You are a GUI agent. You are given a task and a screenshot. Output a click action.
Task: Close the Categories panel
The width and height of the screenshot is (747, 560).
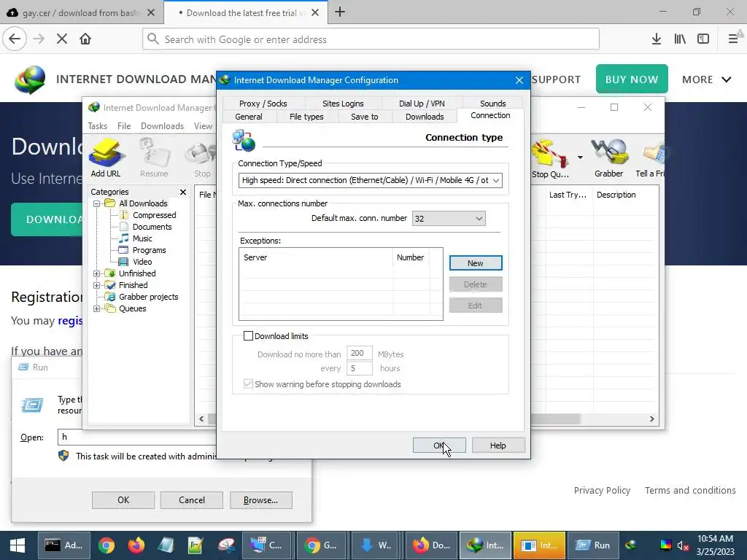coord(183,192)
